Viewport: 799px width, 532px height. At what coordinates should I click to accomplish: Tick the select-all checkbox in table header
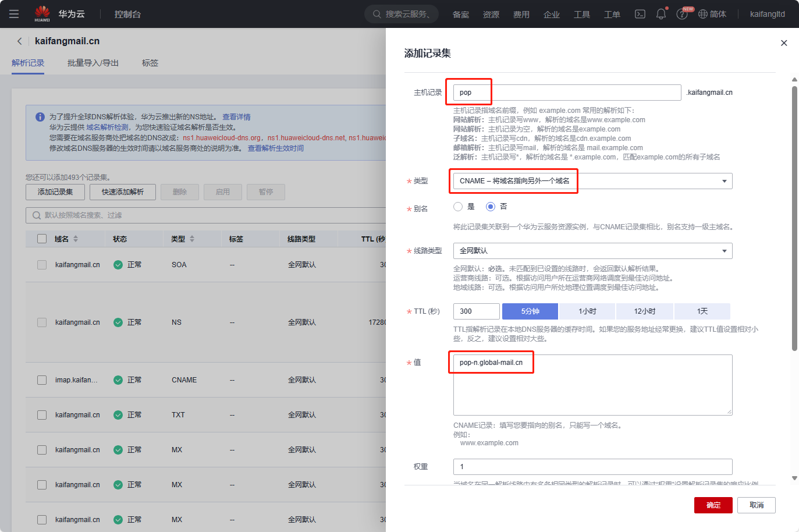(42, 239)
